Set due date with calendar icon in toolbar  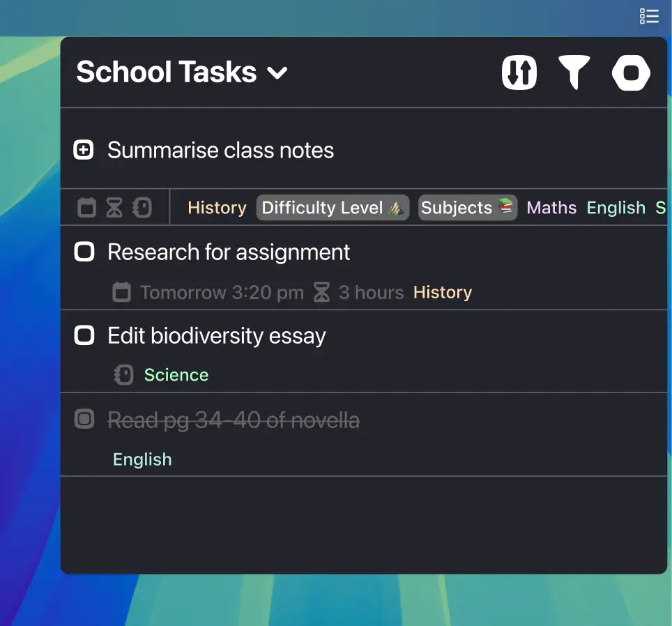86,208
